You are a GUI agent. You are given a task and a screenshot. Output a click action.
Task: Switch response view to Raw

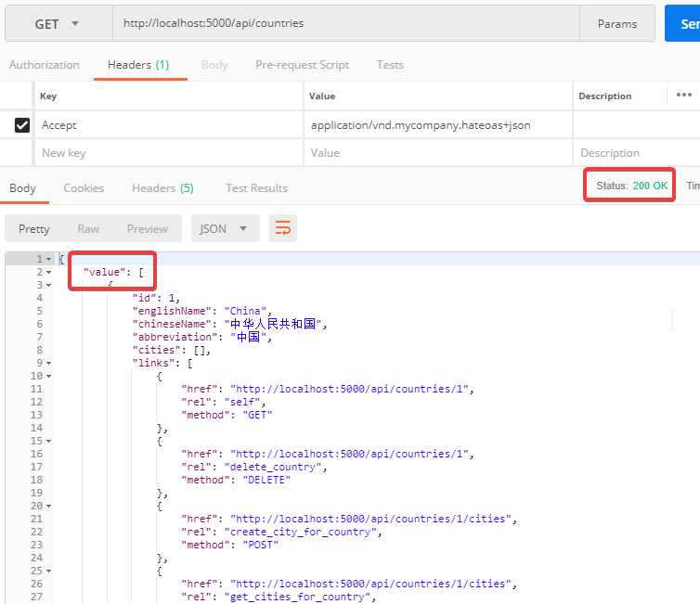pos(88,228)
